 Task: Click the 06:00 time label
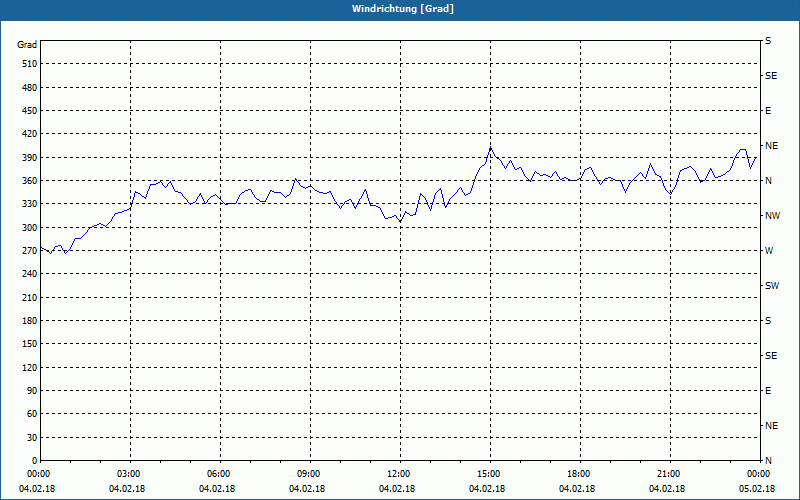(217, 474)
